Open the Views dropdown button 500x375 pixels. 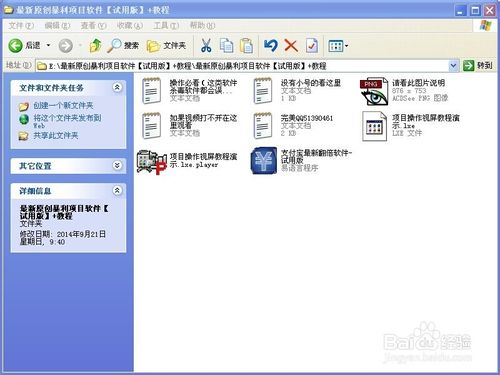[338, 46]
